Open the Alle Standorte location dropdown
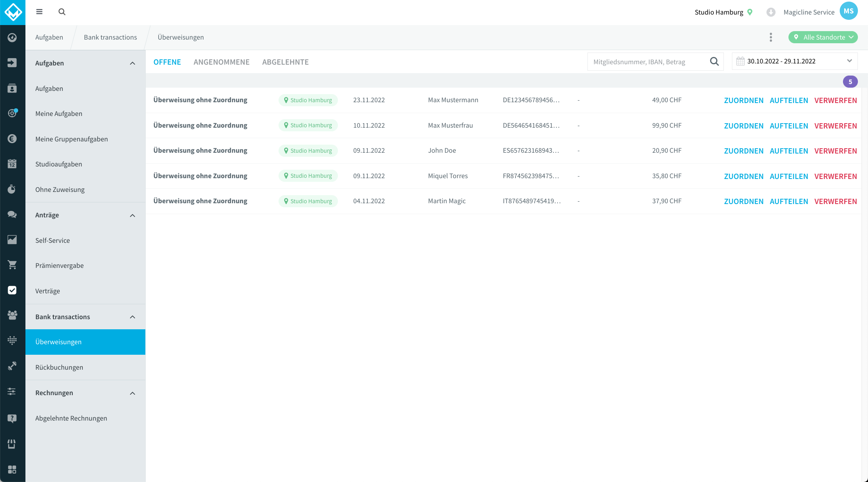This screenshot has height=482, width=868. [823, 37]
